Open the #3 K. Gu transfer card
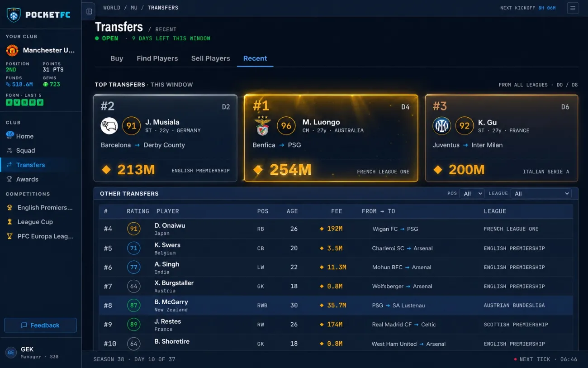This screenshot has width=588, height=368. [x=502, y=138]
